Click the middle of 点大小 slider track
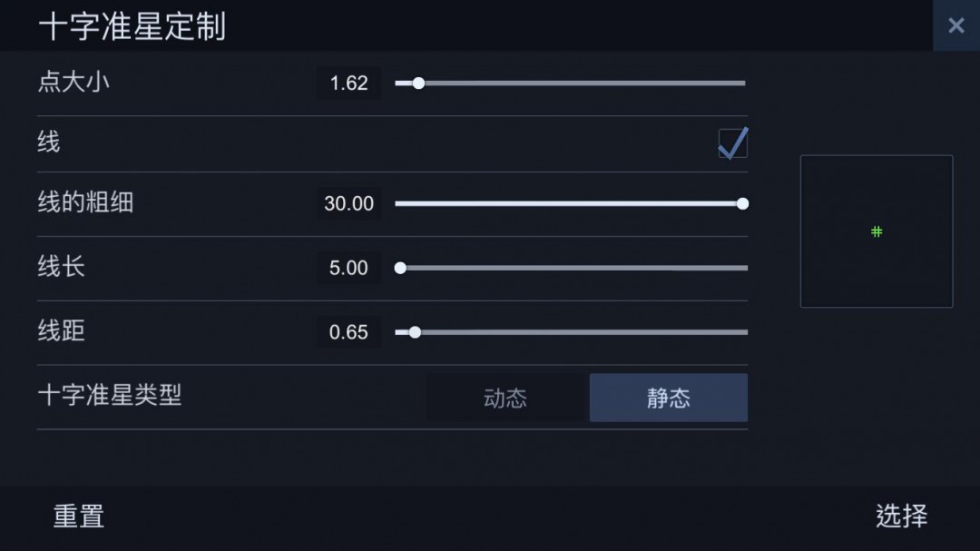Screen dimensions: 980x551 coord(571,84)
